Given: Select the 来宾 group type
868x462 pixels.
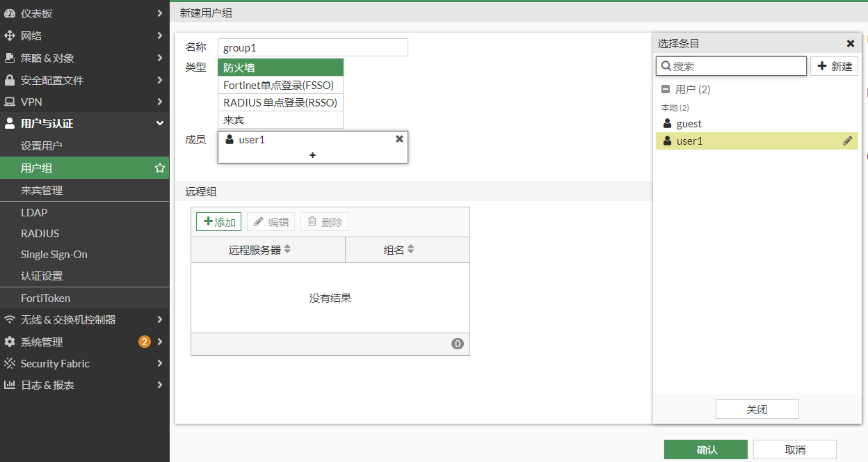Looking at the screenshot, I should 280,120.
